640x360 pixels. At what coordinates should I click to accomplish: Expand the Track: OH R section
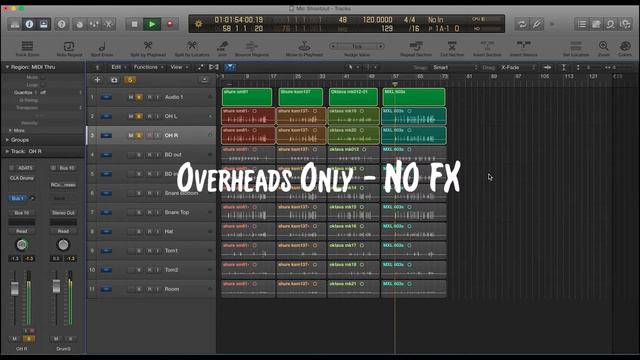point(7,151)
